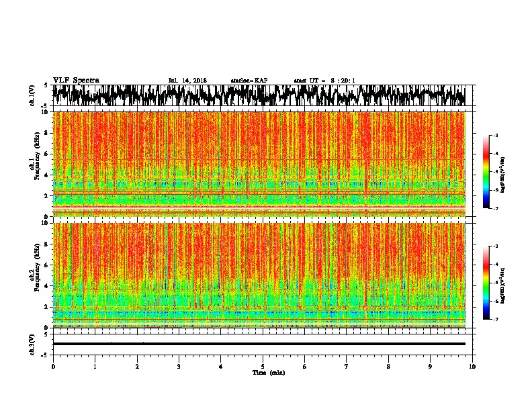This screenshot has height=411, width=532.
Task: Click the "6" kHz tick of ch.1 spectrogram
Action: (47, 154)
